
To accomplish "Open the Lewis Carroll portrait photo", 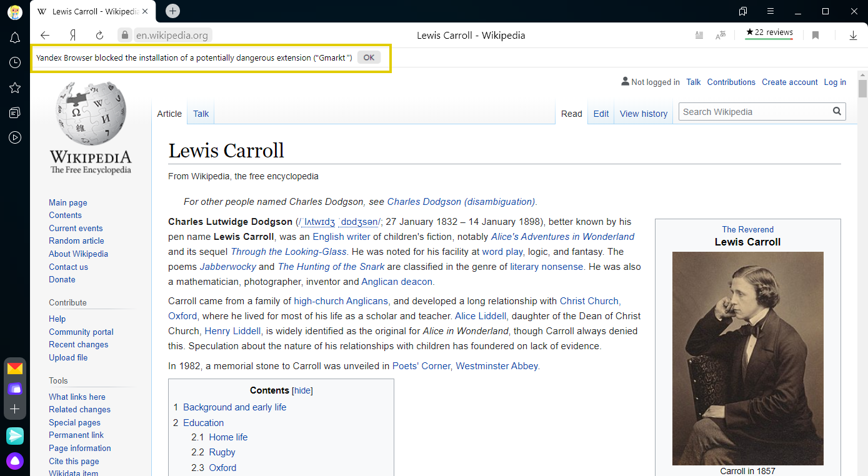I will [747, 359].
